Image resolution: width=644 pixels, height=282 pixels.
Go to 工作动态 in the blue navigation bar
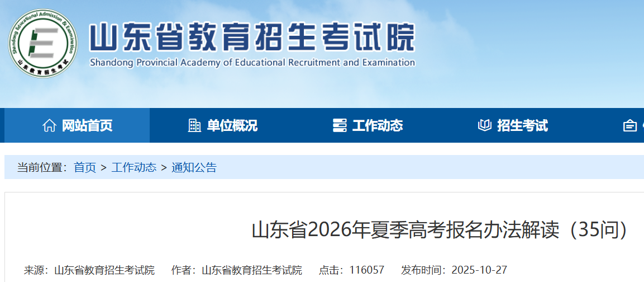click(377, 125)
